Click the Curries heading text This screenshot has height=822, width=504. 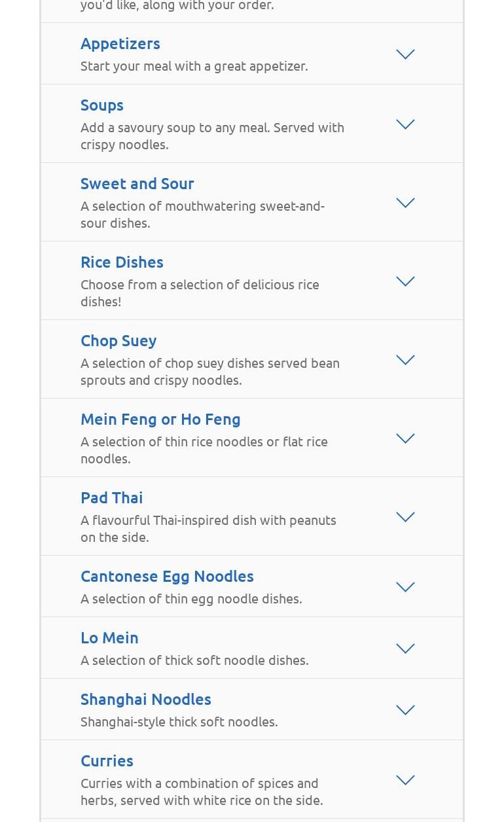pos(107,760)
